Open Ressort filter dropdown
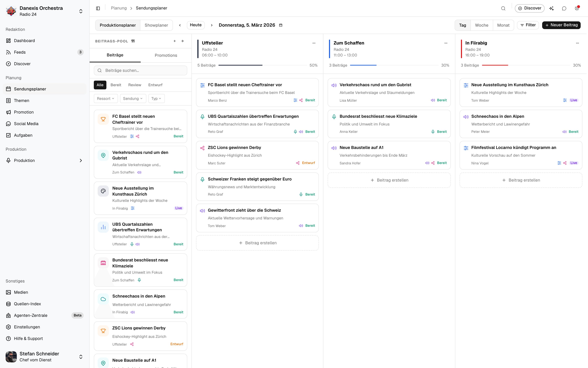 (106, 98)
